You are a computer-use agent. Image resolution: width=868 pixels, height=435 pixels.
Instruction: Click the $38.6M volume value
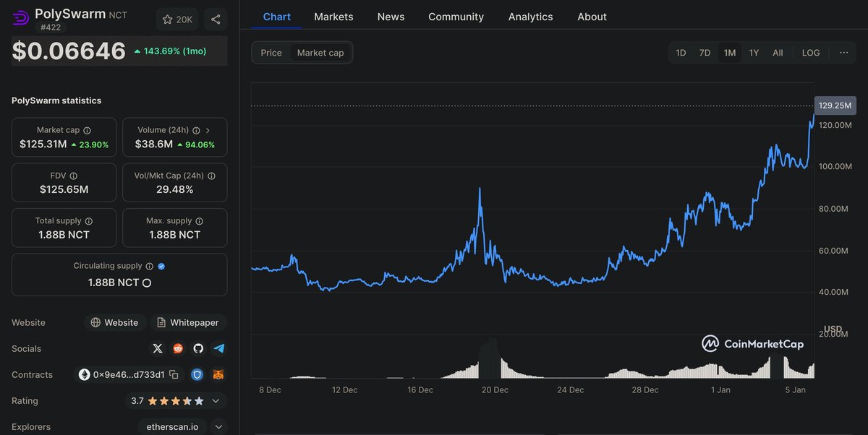point(154,145)
